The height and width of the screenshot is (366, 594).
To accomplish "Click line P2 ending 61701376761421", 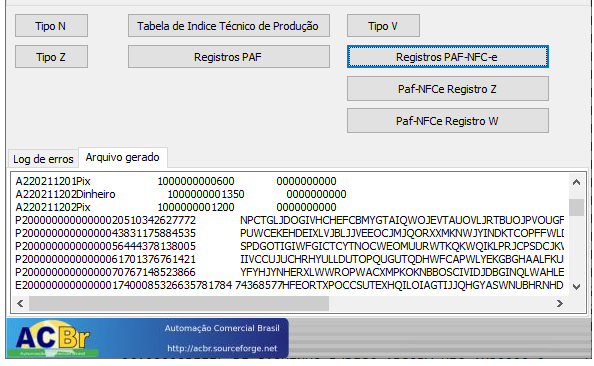I will point(290,260).
